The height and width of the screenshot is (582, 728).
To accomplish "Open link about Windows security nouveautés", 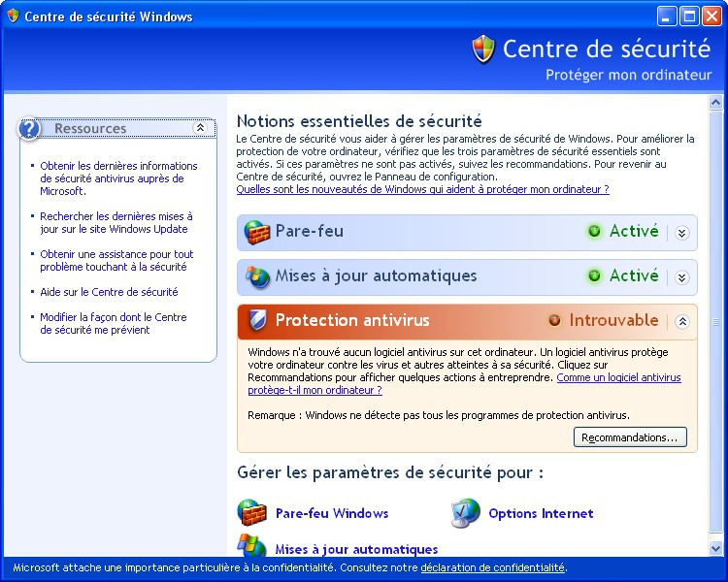I will point(422,189).
